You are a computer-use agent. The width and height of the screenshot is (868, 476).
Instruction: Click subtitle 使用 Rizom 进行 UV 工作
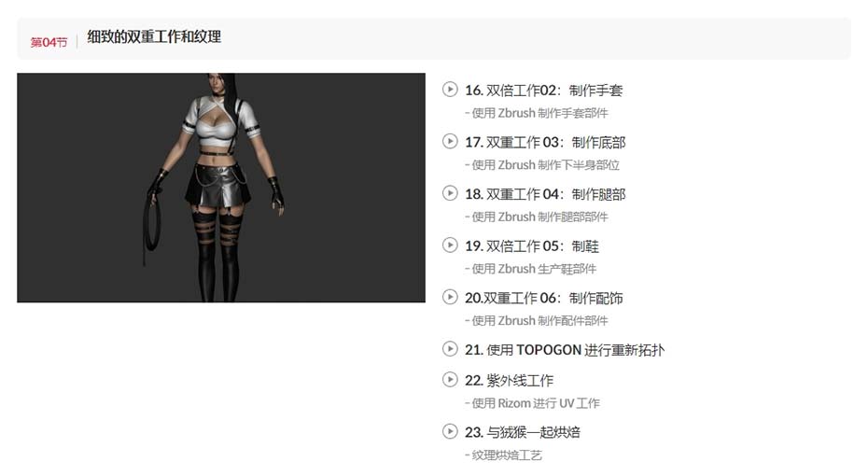tap(532, 403)
